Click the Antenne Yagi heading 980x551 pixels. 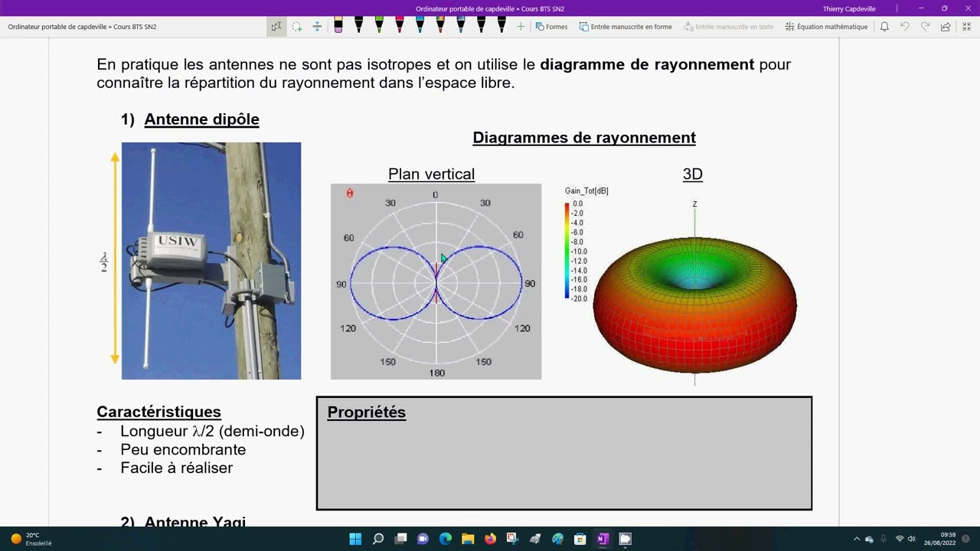tap(195, 521)
